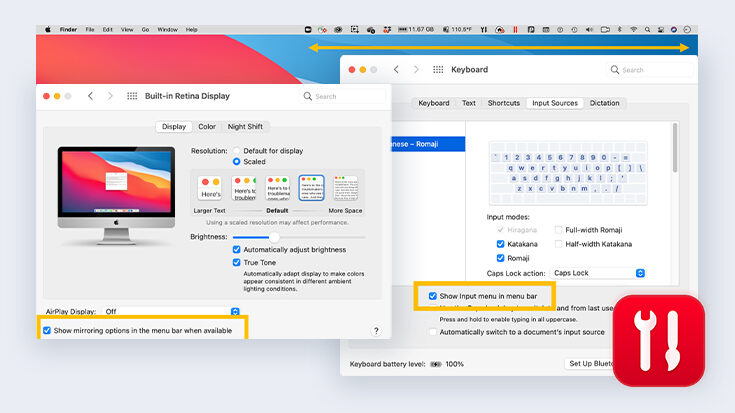Viewport: 735px width, 413px height.
Task: Select the Display tab
Action: [x=174, y=127]
